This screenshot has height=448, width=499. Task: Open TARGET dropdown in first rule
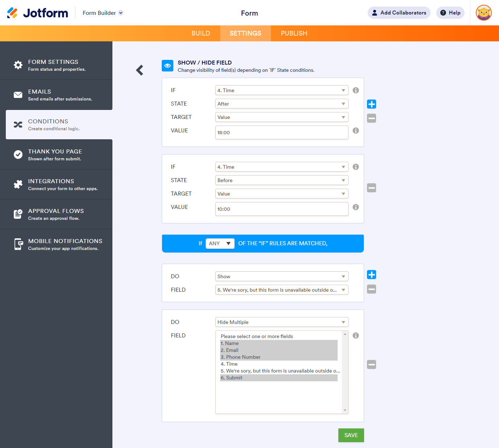point(282,117)
